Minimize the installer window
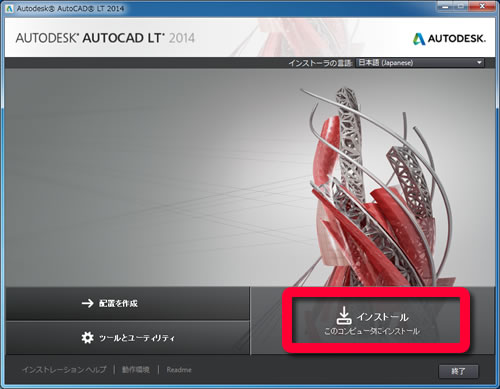Image resolution: width=500 pixels, height=389 pixels. 446,6
